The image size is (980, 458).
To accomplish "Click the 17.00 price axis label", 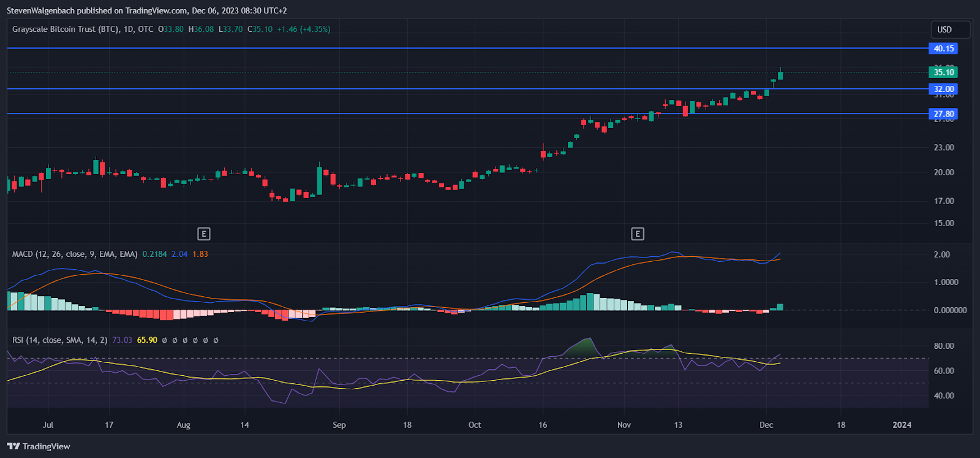I will point(944,201).
